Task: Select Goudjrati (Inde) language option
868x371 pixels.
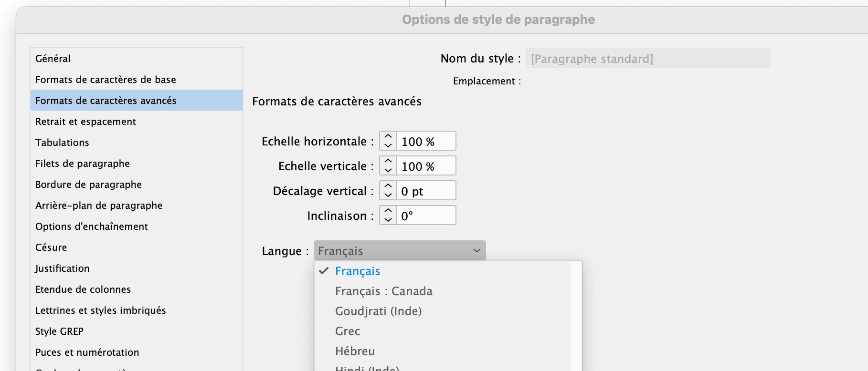Action: pyautogui.click(x=378, y=311)
